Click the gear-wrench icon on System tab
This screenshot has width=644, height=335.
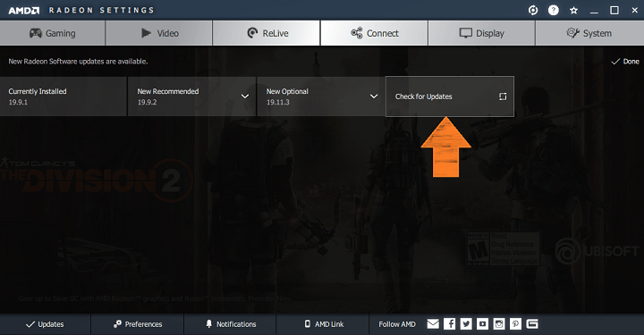[x=573, y=33]
